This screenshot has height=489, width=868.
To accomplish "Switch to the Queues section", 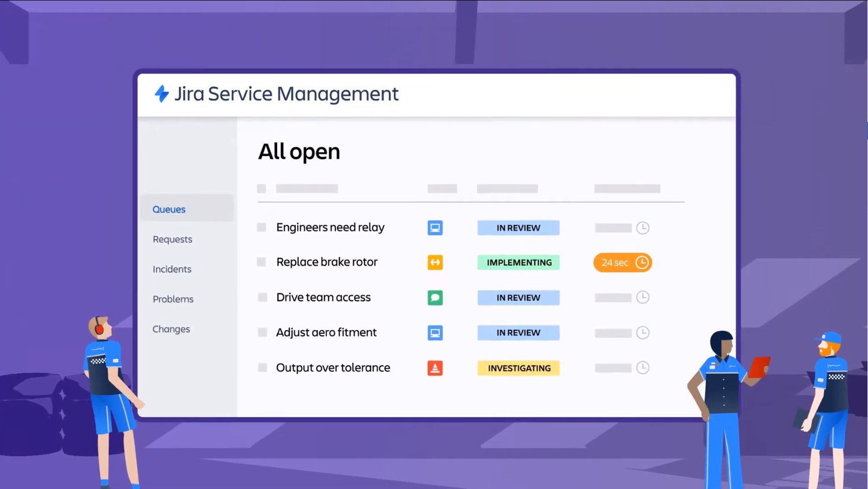I will [169, 209].
